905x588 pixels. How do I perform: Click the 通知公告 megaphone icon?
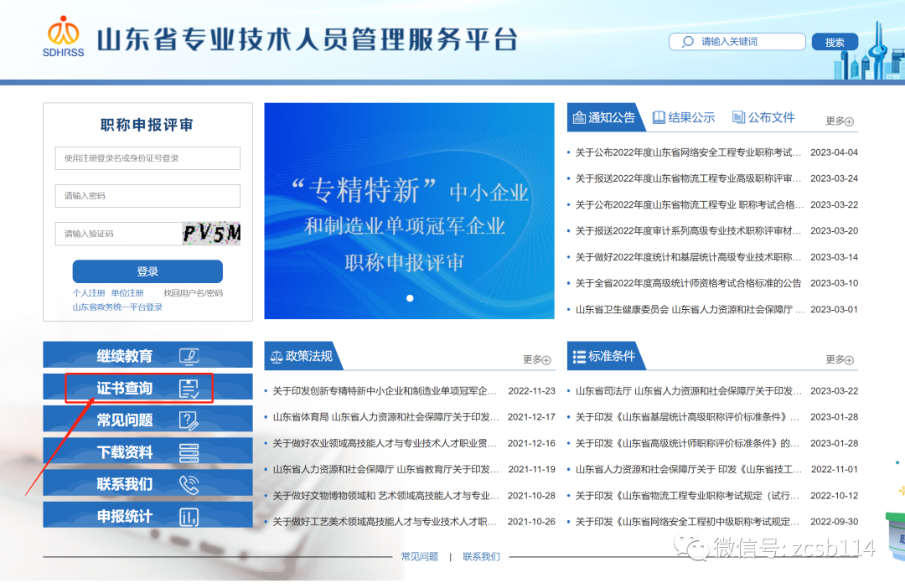click(578, 118)
